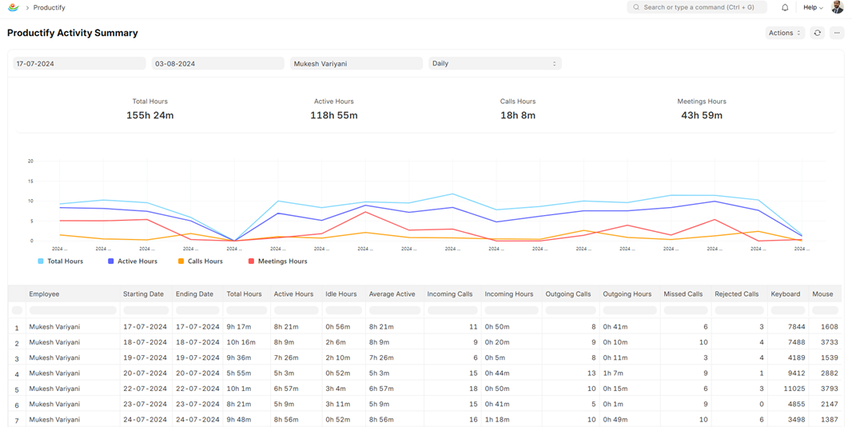Image resolution: width=852 pixels, height=427 pixels.
Task: Open the user avatar menu
Action: pyautogui.click(x=837, y=7)
